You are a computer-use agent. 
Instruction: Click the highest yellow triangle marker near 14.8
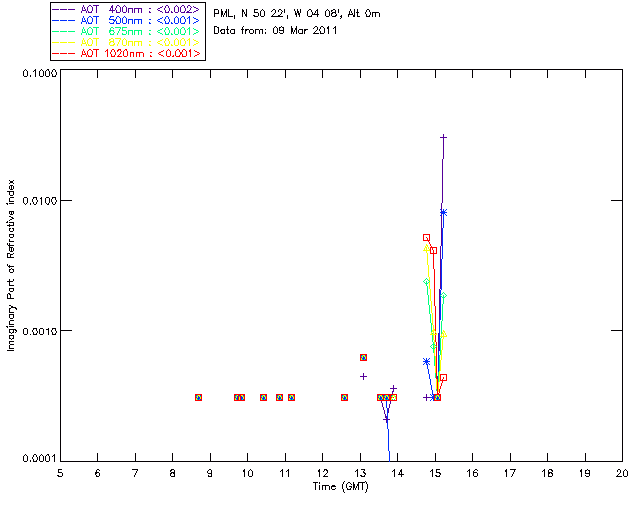pos(427,248)
